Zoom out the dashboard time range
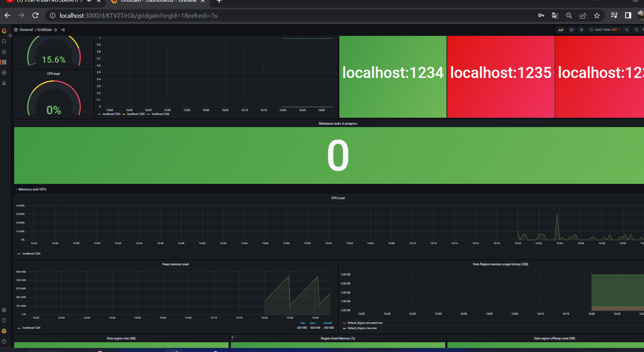The image size is (644, 352). [627, 30]
